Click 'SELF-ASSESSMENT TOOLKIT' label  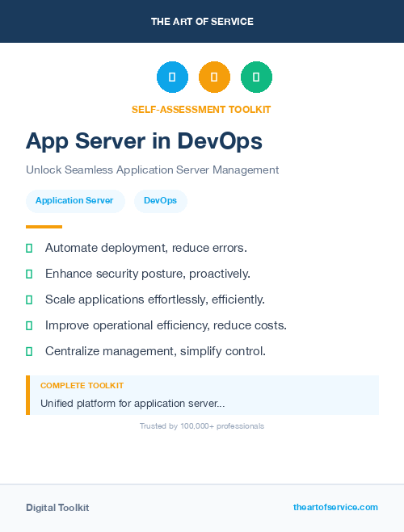(x=201, y=110)
